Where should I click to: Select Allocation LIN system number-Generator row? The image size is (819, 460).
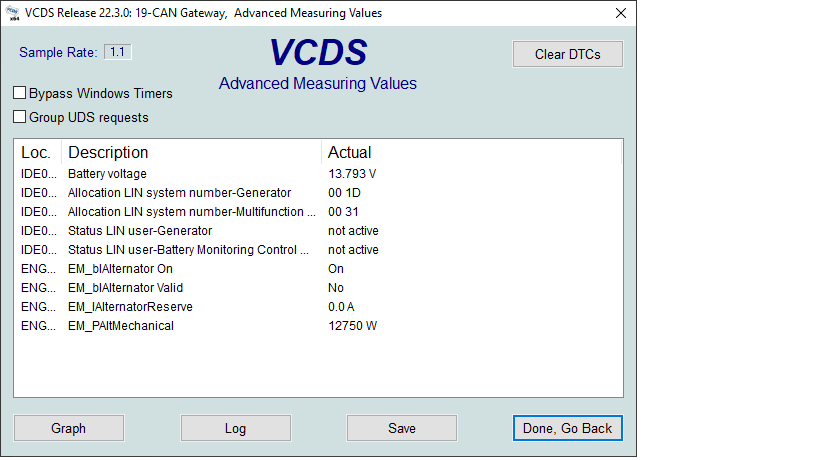point(318,193)
